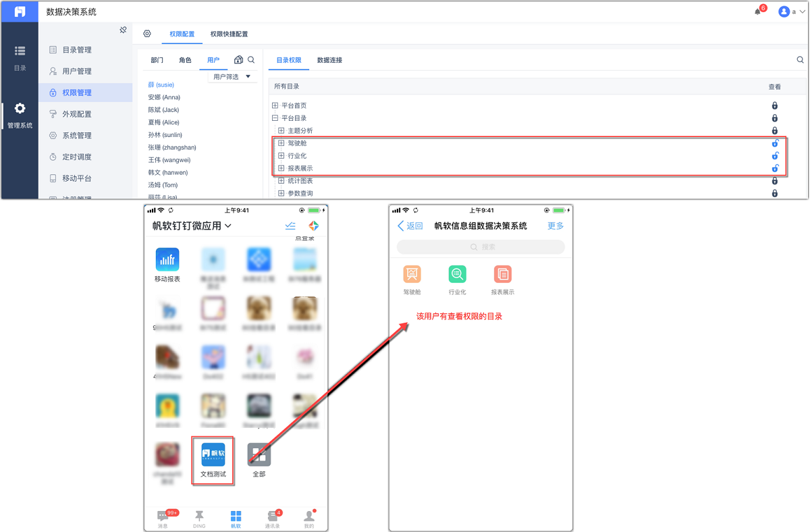The height and width of the screenshot is (532, 810).
Task: Open the notification bell icon
Action: point(757,12)
